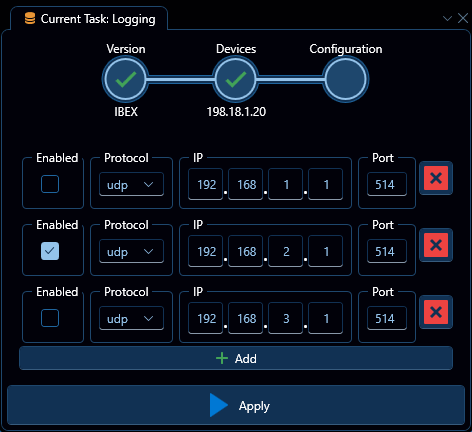Image resolution: width=472 pixels, height=432 pixels.
Task: Click the Configuration step label
Action: pyautogui.click(x=346, y=49)
